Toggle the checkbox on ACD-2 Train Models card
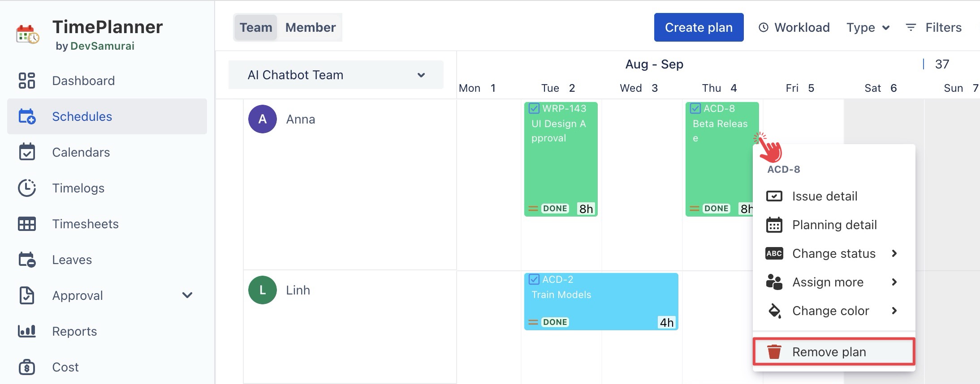Viewport: 980px width, 384px height. pos(534,279)
